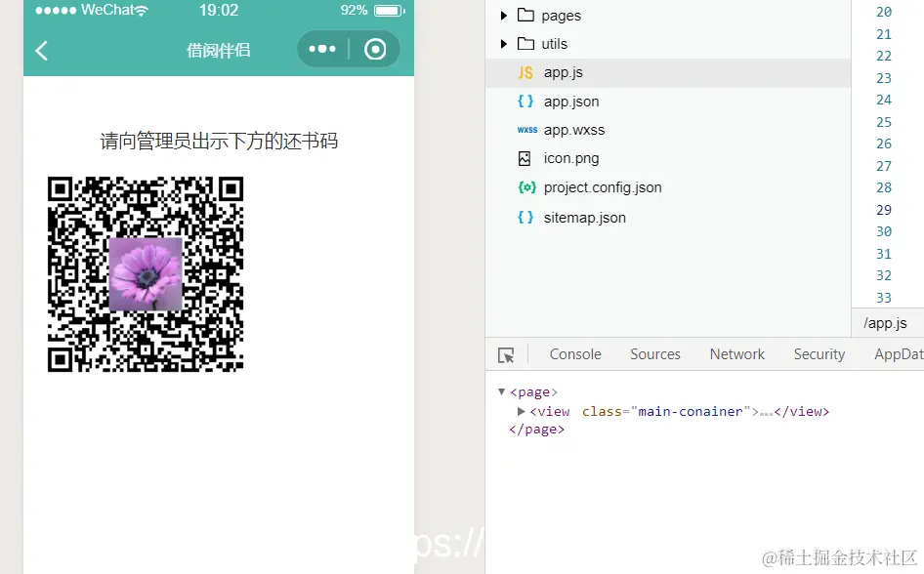Viewport: 924px width, 574px height.
Task: Click the braces icon of sitemap.json
Action: pyautogui.click(x=525, y=218)
